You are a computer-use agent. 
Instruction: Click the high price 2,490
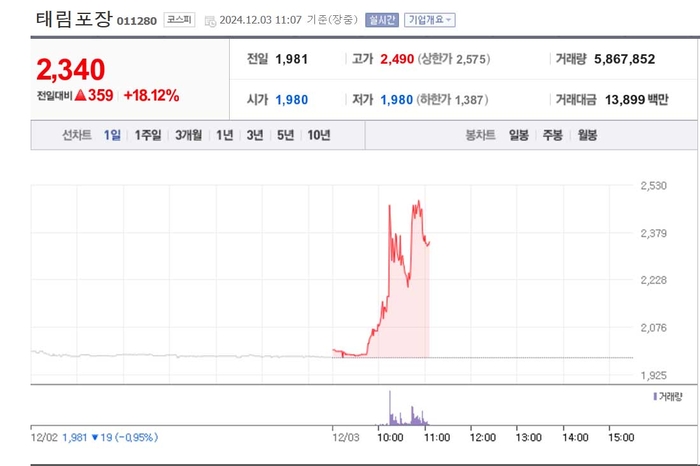(x=397, y=59)
